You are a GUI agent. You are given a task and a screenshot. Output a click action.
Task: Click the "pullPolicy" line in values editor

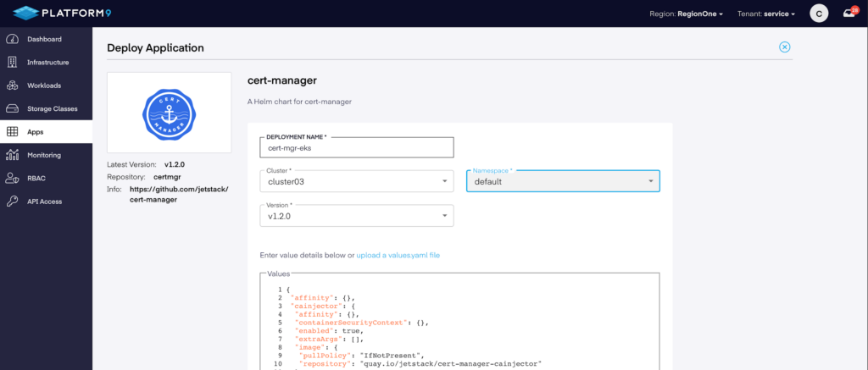(361, 355)
